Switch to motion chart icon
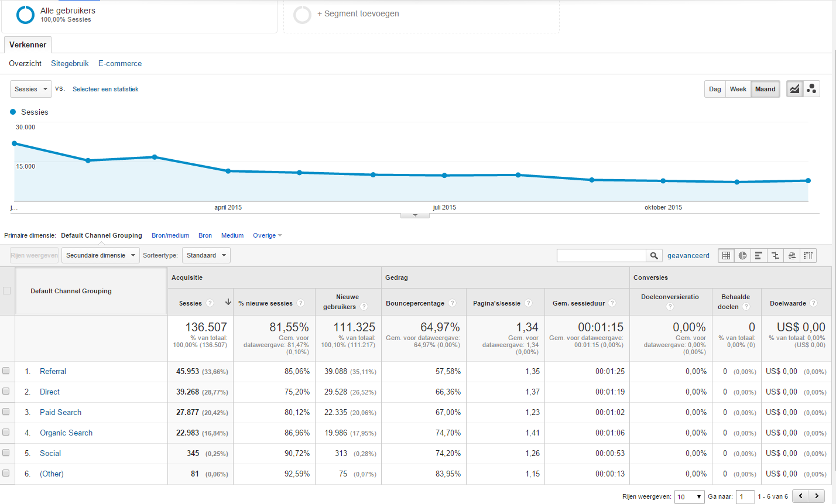Viewport: 836px width, 504px height. coord(811,89)
